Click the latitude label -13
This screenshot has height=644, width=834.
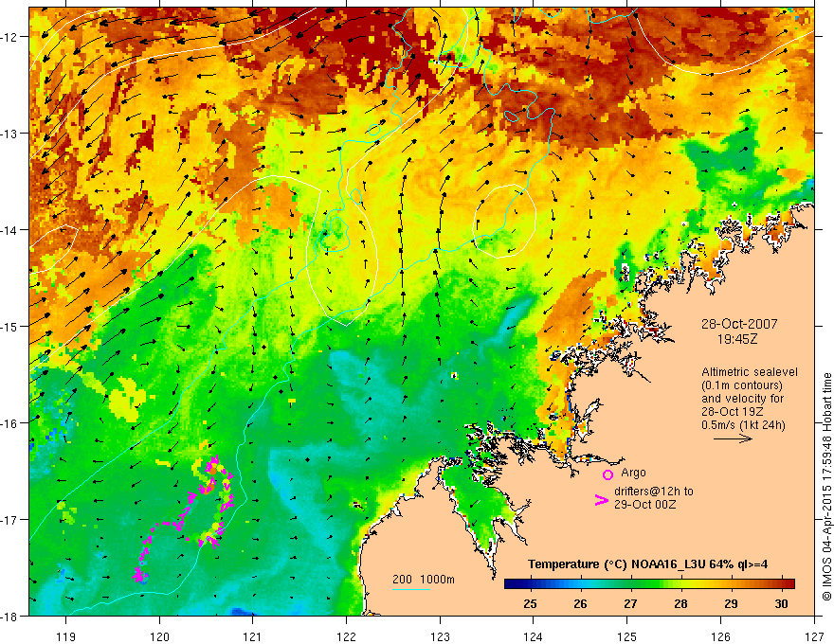pyautogui.click(x=10, y=134)
